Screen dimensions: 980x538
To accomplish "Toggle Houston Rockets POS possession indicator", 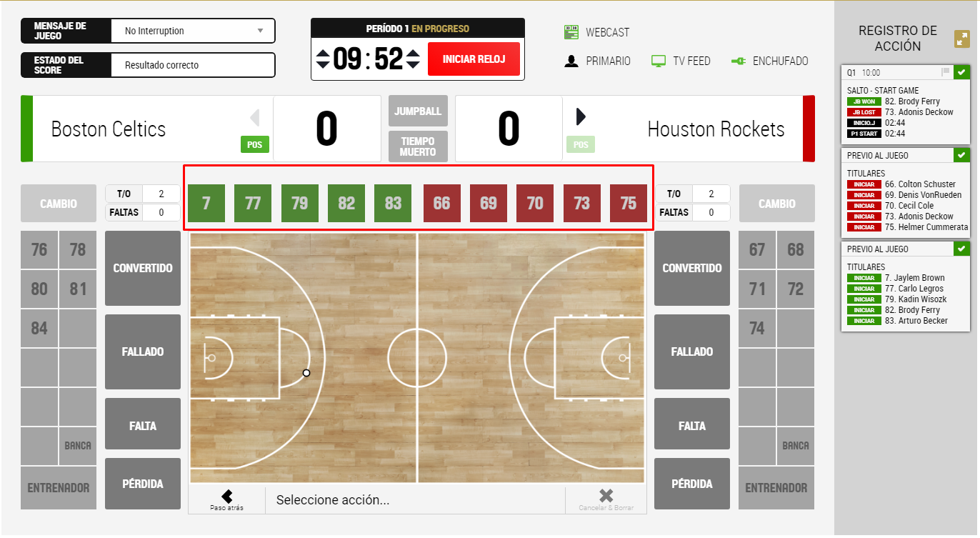I will [x=581, y=145].
